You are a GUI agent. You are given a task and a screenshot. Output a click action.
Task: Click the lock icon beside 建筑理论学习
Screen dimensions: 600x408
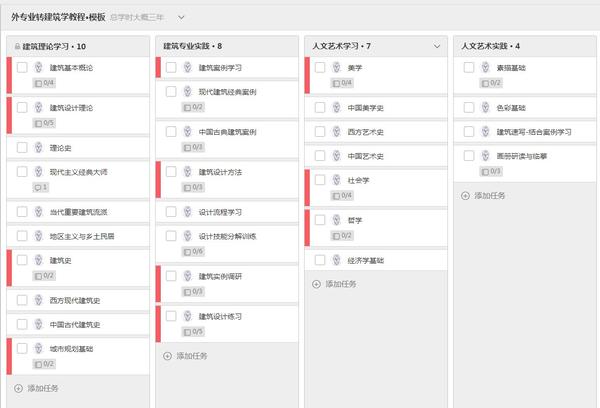pyautogui.click(x=17, y=46)
